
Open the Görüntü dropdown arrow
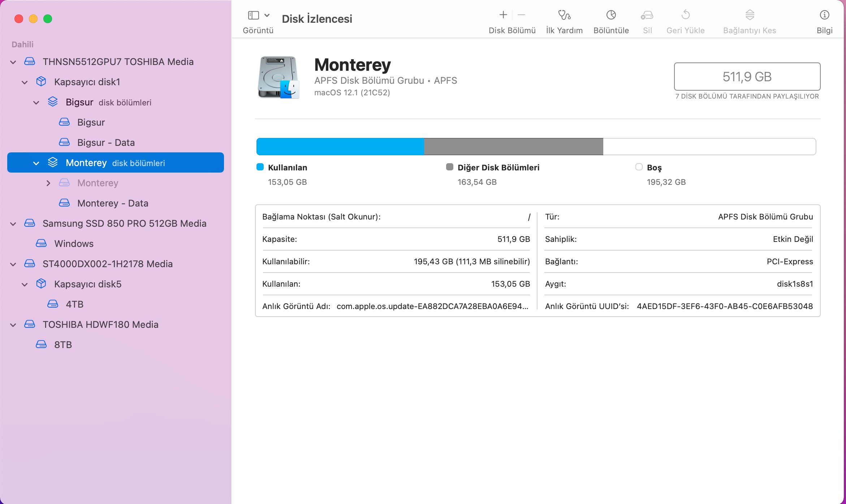(267, 15)
